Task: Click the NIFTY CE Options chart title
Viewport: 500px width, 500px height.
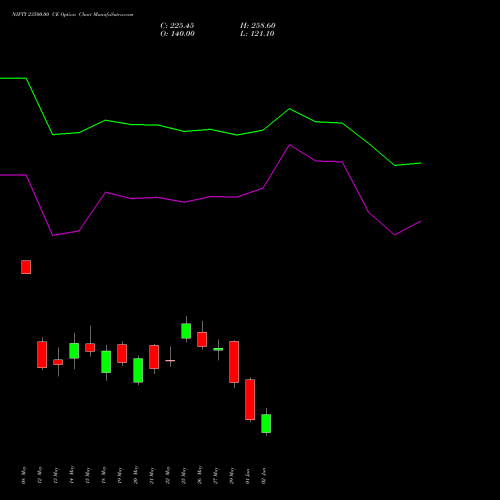Action: (73, 14)
